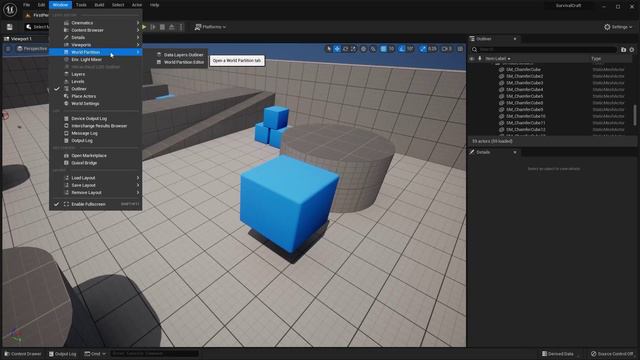The height and width of the screenshot is (360, 640).
Task: Click the viewport maximize/restore layout icon
Action: 460,49
